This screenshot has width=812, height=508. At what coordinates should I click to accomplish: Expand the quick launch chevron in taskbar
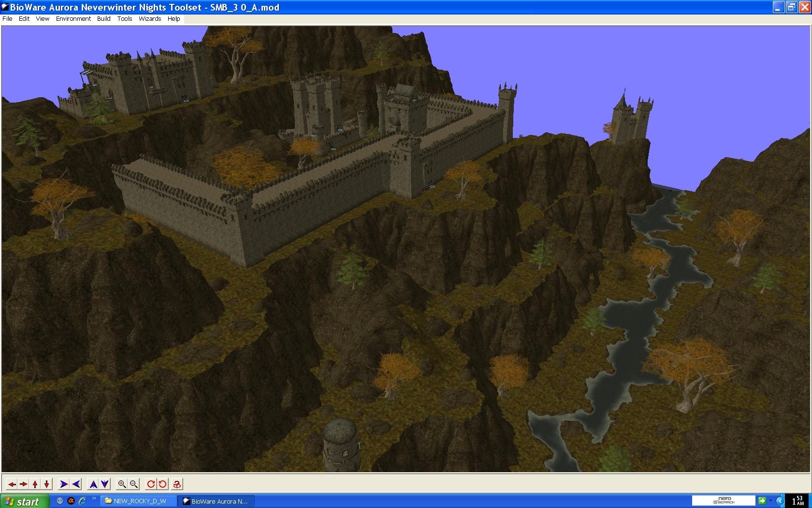click(94, 499)
